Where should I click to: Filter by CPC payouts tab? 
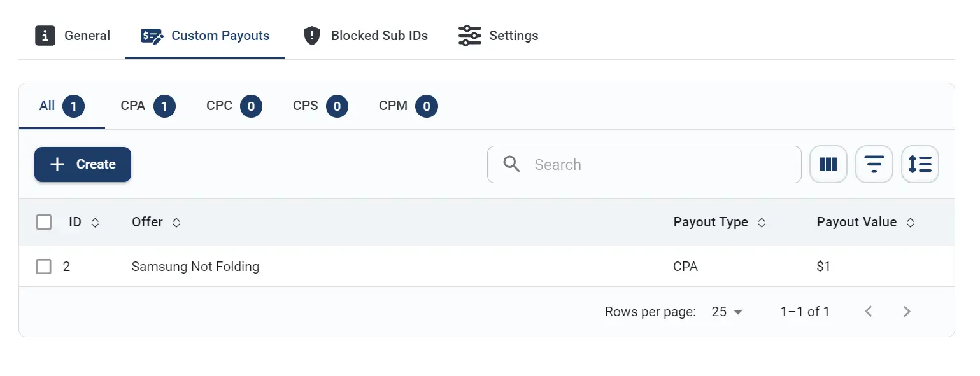234,106
